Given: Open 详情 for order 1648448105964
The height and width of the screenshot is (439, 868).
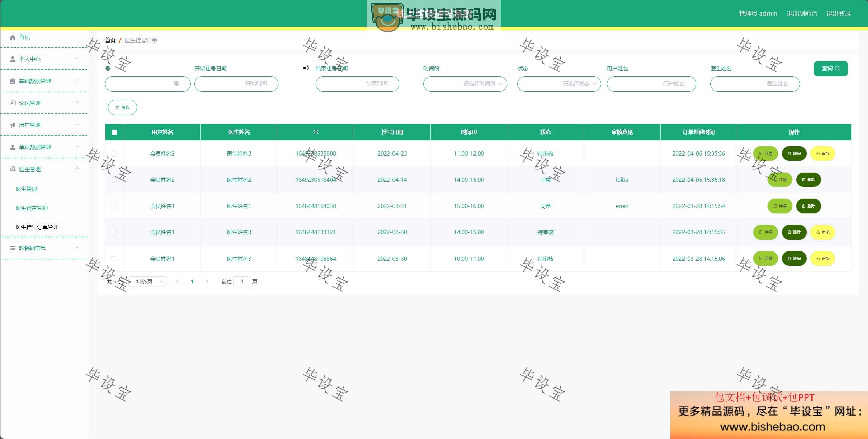Looking at the screenshot, I should point(766,258).
